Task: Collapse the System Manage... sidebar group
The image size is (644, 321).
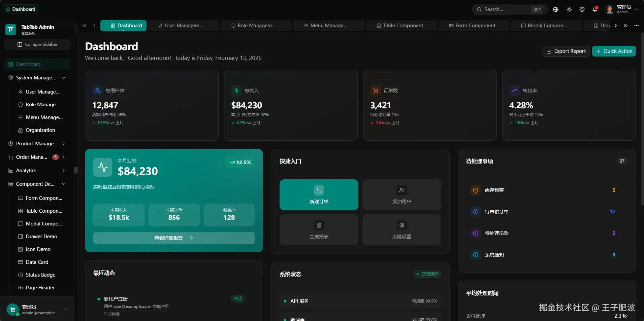Action: [x=37, y=78]
